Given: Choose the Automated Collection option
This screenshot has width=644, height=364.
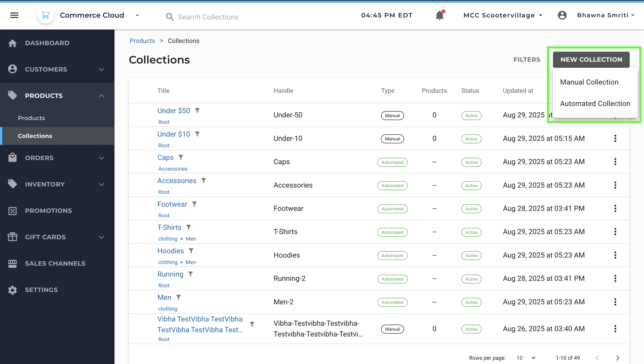Looking at the screenshot, I should tap(595, 103).
